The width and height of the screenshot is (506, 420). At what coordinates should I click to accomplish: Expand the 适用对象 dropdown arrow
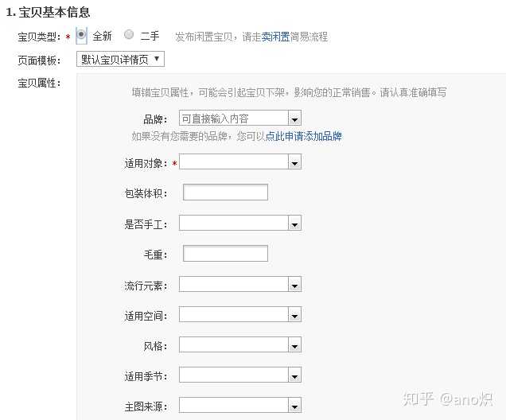295,162
